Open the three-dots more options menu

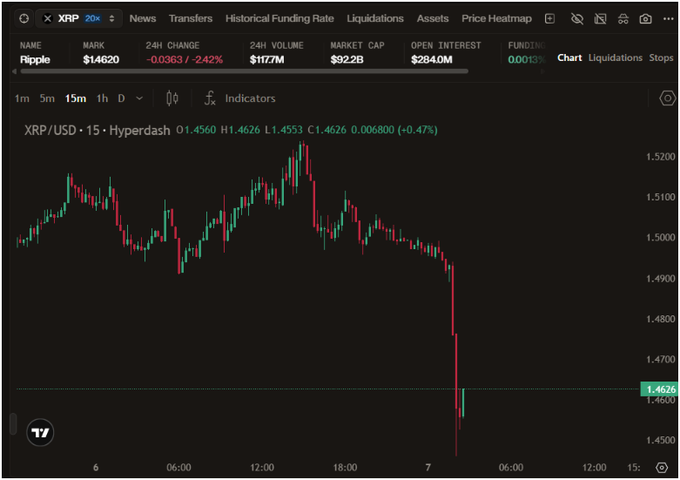point(668,19)
